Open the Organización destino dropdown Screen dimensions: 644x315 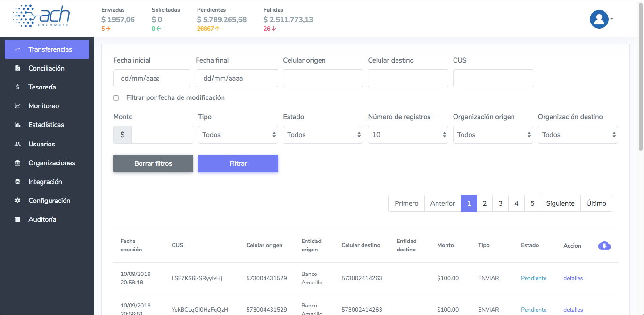point(578,135)
